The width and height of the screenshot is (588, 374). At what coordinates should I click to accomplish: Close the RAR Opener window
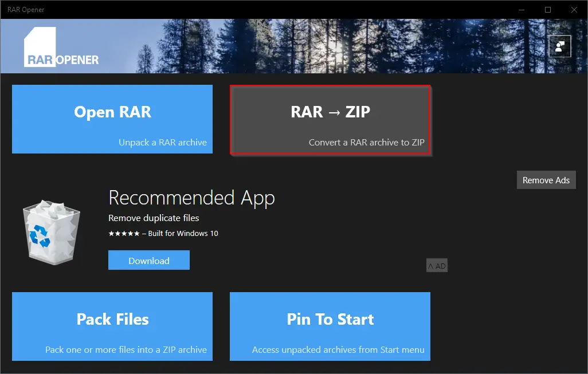coord(574,10)
